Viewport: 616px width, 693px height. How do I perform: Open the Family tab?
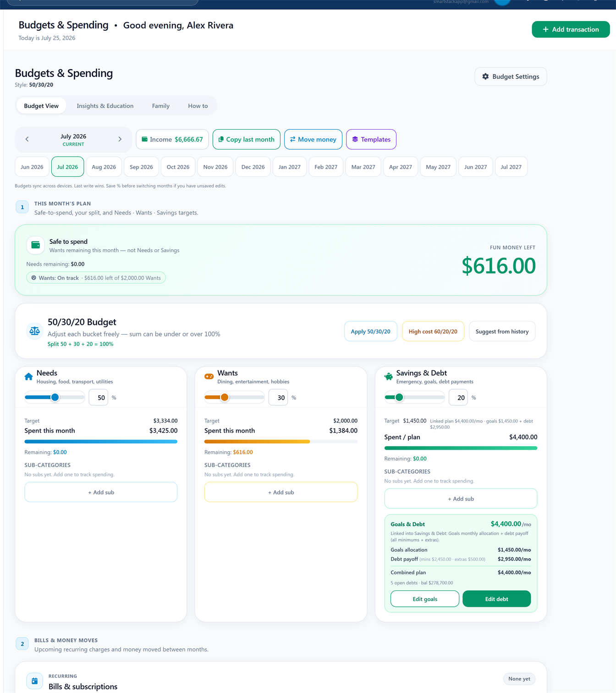pyautogui.click(x=161, y=106)
